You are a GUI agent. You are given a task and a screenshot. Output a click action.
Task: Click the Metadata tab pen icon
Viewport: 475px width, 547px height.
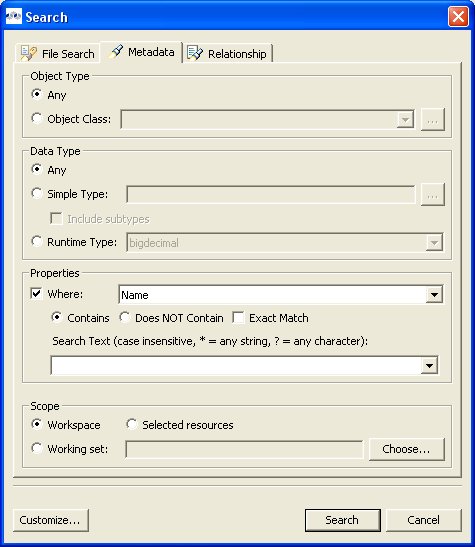click(116, 51)
